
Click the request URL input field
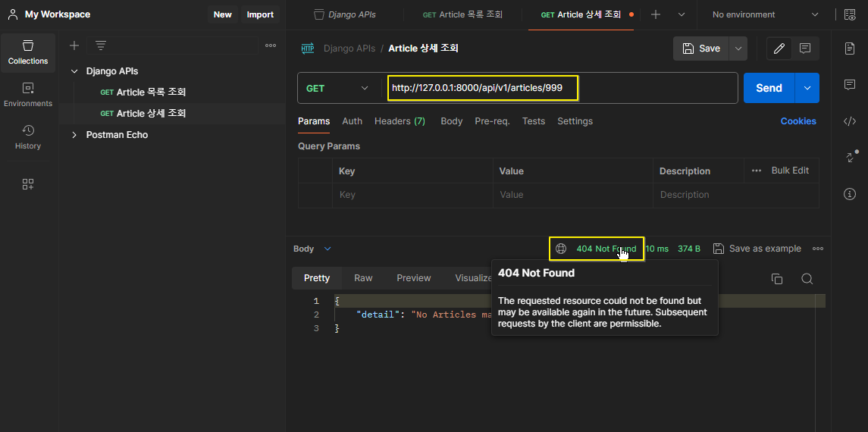[x=560, y=88]
